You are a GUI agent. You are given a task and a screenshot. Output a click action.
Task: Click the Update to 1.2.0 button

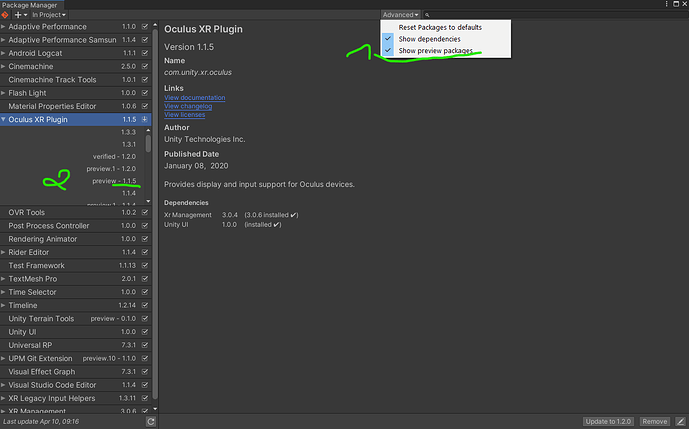tap(608, 422)
